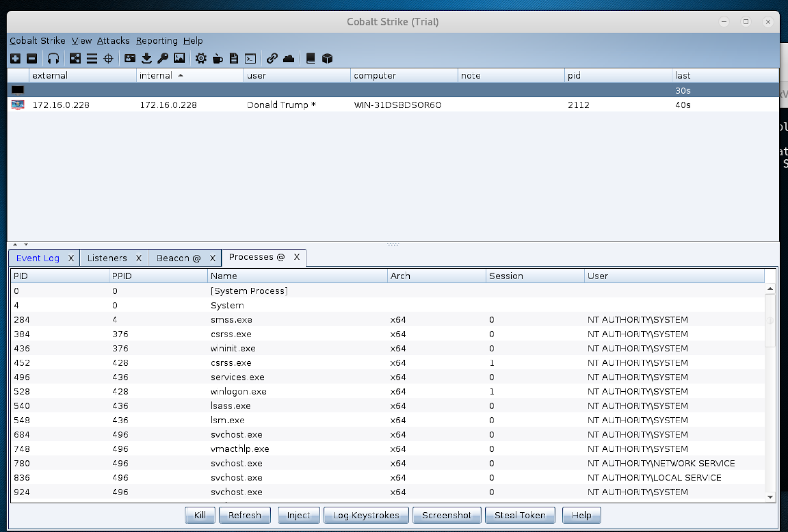Open Credentials via ID card icon

(130, 59)
